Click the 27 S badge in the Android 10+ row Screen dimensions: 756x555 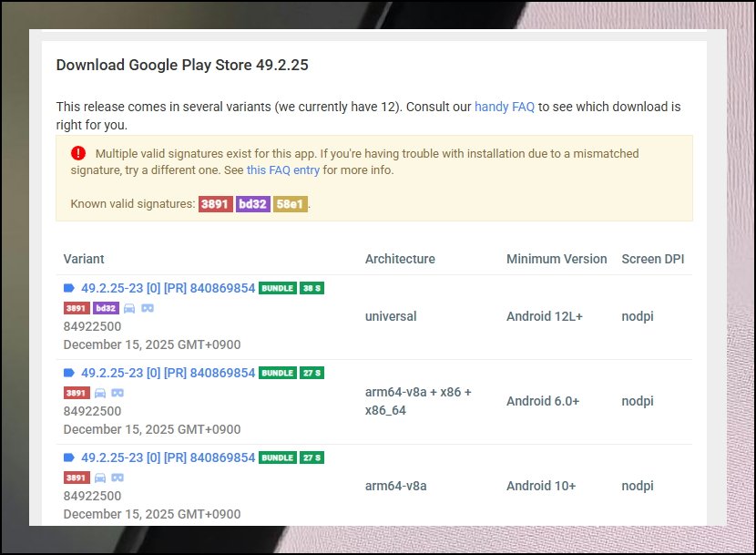312,457
